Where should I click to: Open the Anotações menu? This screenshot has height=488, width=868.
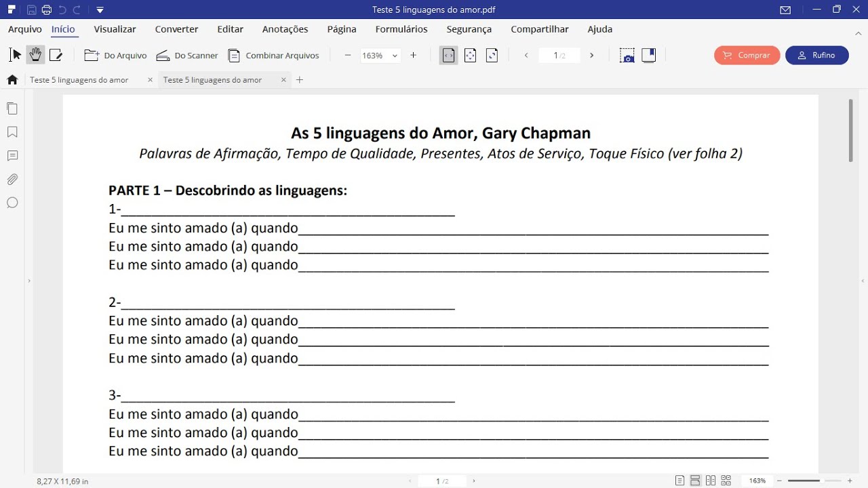pos(285,29)
